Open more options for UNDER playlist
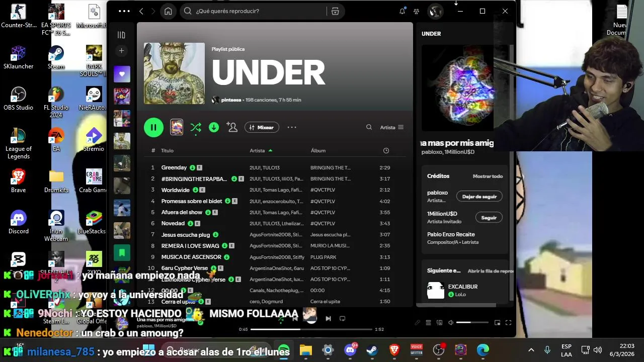 [292, 127]
